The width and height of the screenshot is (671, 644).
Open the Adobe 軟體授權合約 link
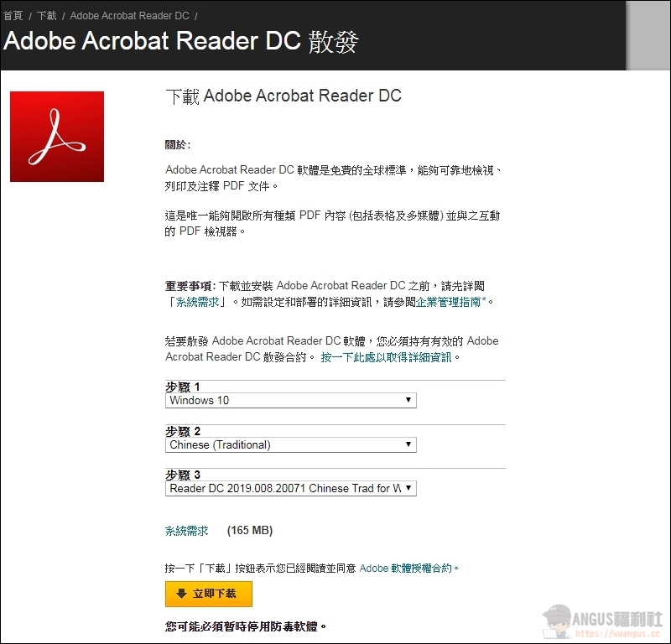(x=406, y=568)
